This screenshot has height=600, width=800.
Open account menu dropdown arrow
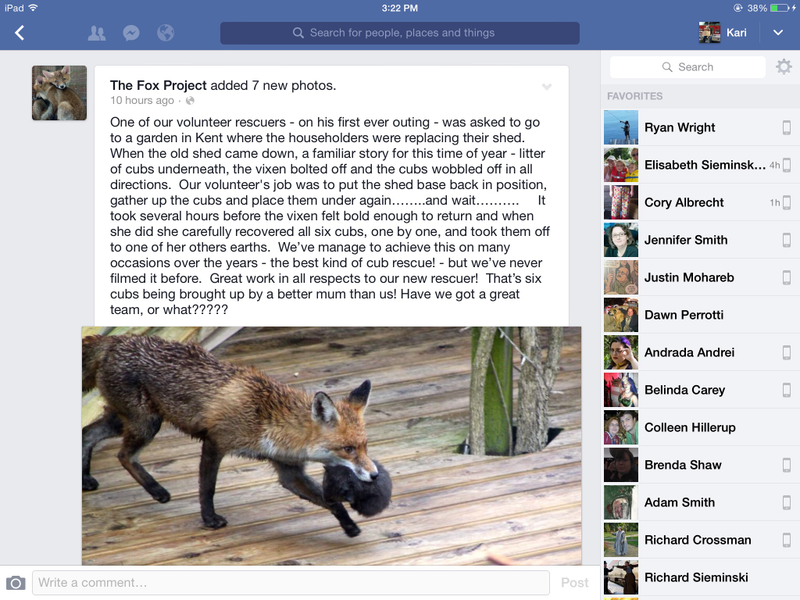pos(778,33)
